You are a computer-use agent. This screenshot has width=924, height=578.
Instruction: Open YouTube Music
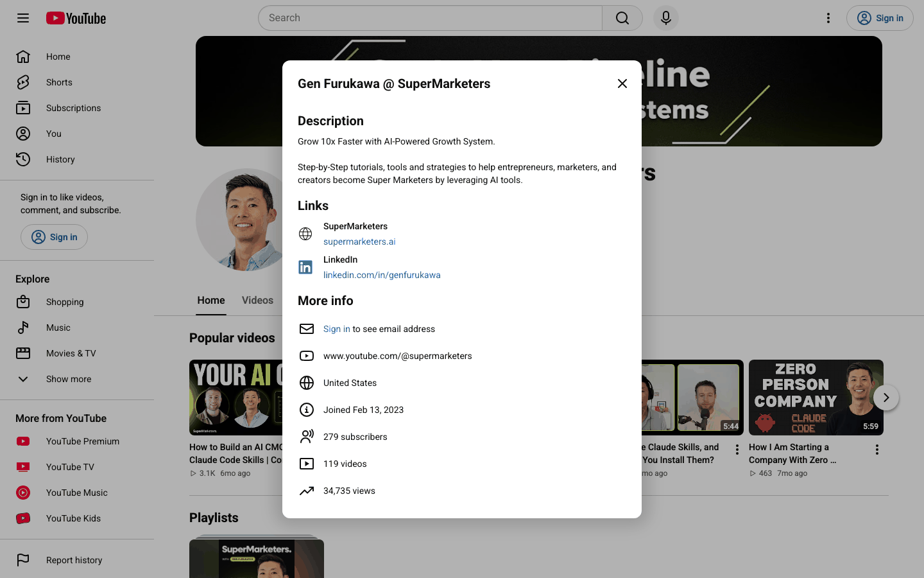click(77, 493)
